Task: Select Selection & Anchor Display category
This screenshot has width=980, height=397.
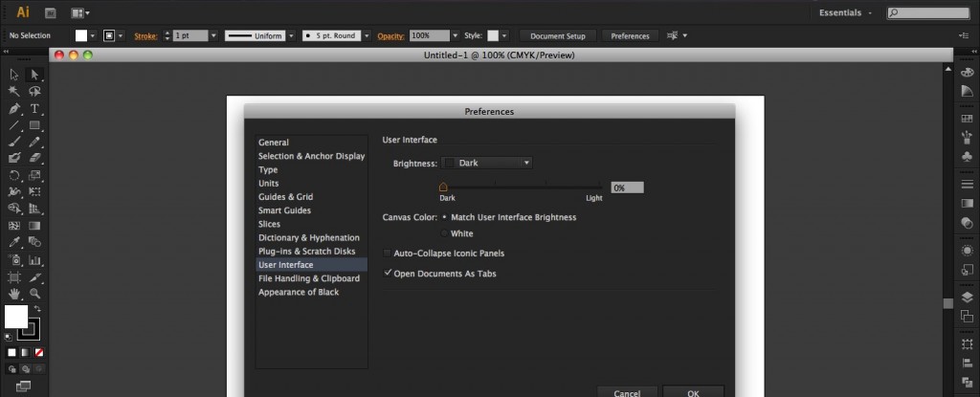Action: pyautogui.click(x=311, y=156)
